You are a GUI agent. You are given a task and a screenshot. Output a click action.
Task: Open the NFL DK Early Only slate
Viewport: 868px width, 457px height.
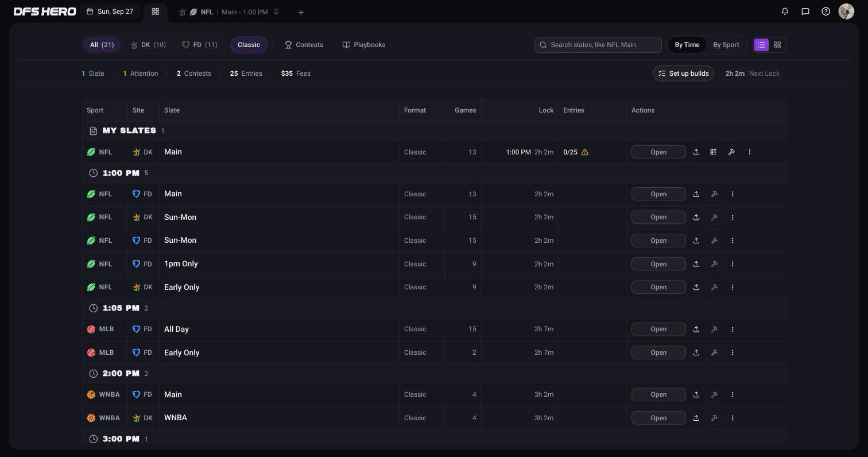[x=658, y=287]
